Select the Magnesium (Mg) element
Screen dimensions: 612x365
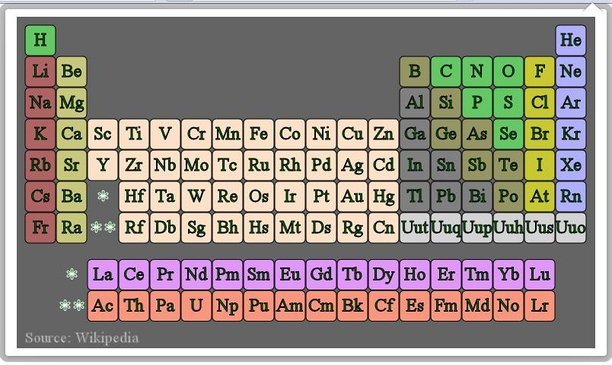point(71,103)
